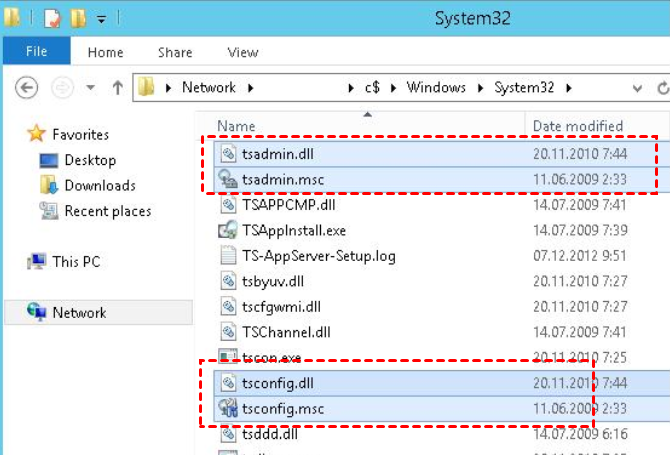This screenshot has width=670, height=455.
Task: Click the tsadmin.dll file icon
Action: pyautogui.click(x=227, y=154)
